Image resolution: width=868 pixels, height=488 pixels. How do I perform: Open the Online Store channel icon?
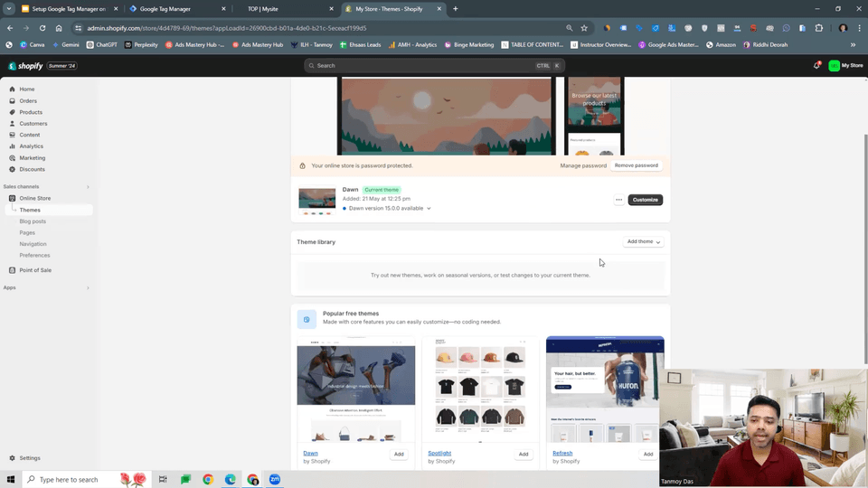(12, 198)
